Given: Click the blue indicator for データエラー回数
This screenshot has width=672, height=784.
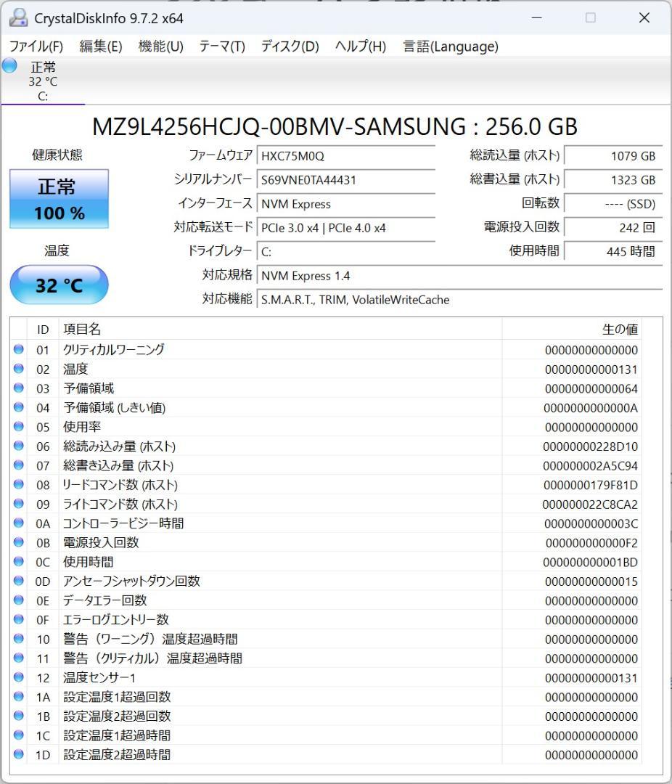Looking at the screenshot, I should (x=20, y=600).
